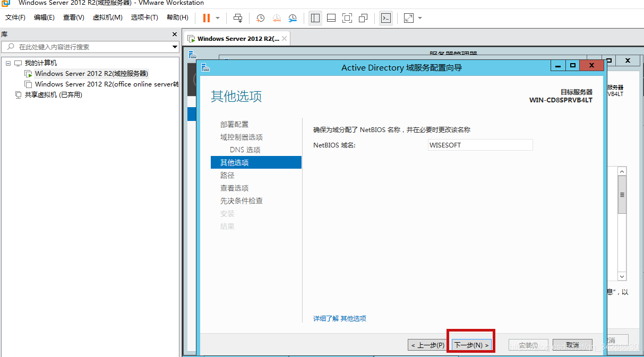Click the wizard title bar icon
The width and height of the screenshot is (644, 357).
point(205,67)
